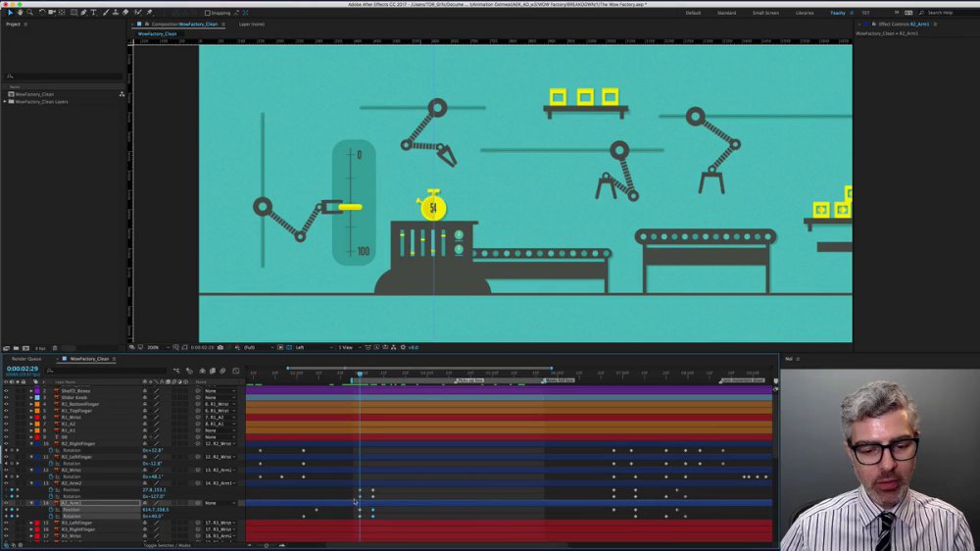This screenshot has height=551, width=980.
Task: Click the Toggle Switches / Modes button
Action: click(x=167, y=545)
